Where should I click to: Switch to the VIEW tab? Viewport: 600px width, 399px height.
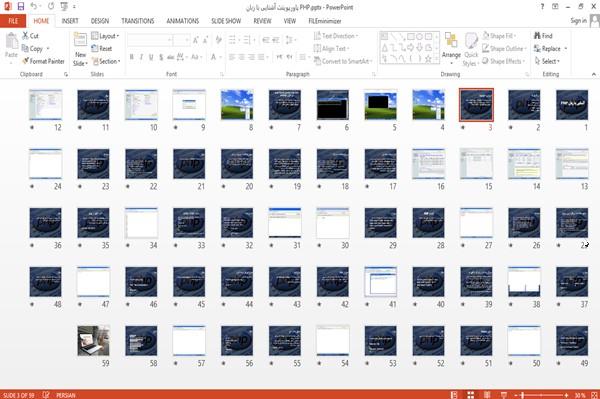[x=290, y=21]
